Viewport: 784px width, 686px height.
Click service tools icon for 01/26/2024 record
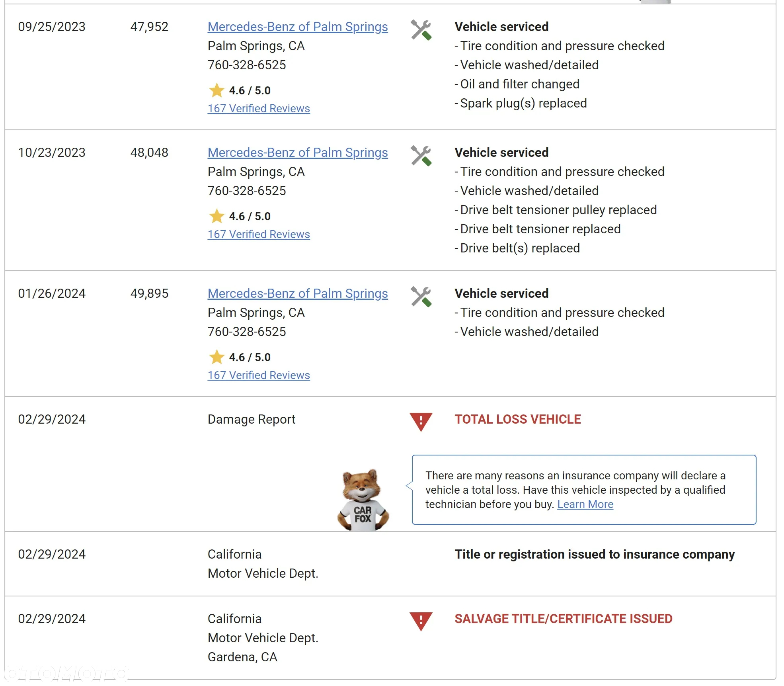pyautogui.click(x=421, y=297)
